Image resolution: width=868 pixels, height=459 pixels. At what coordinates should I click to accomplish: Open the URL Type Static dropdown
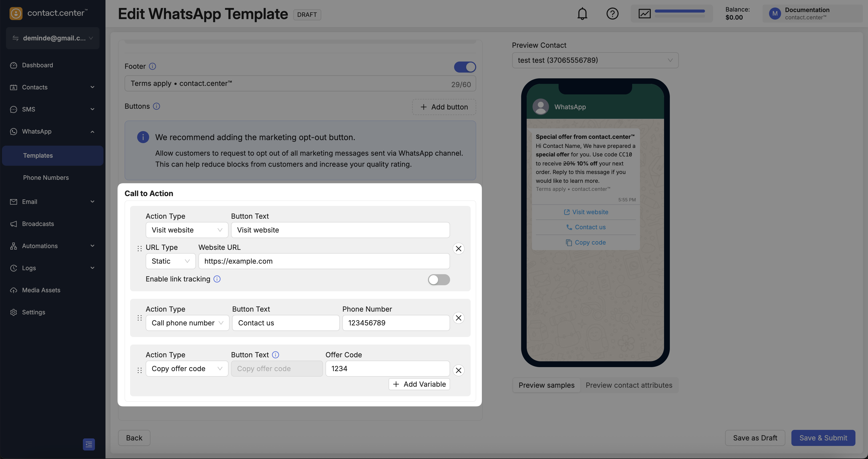(170, 261)
